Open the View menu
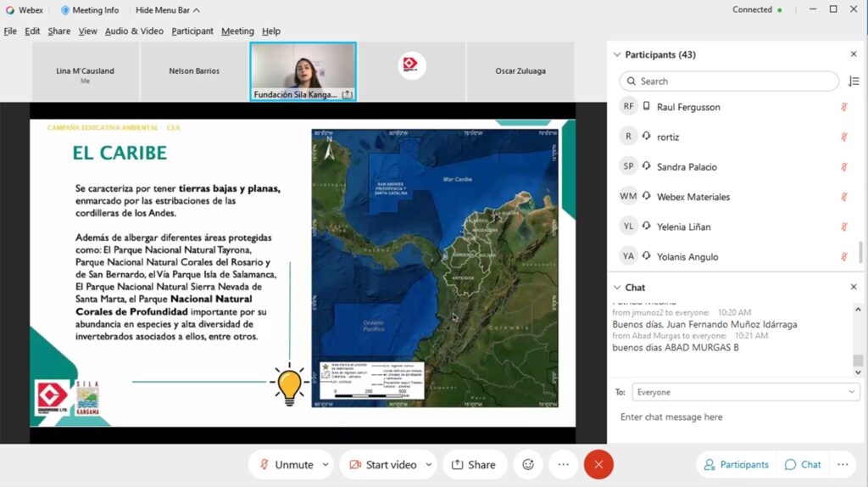Image resolution: width=868 pixels, height=487 pixels. click(87, 31)
